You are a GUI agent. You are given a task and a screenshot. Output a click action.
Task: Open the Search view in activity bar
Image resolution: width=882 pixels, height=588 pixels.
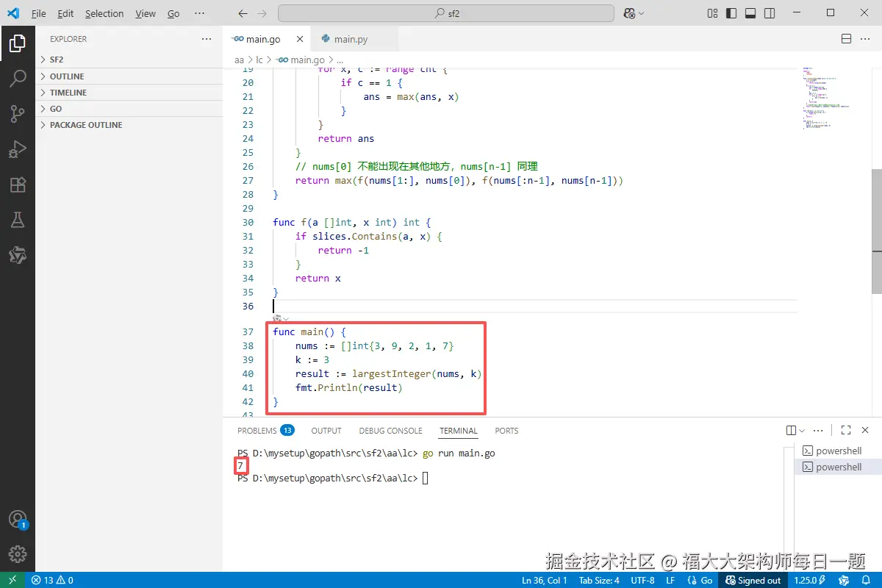[x=18, y=79]
